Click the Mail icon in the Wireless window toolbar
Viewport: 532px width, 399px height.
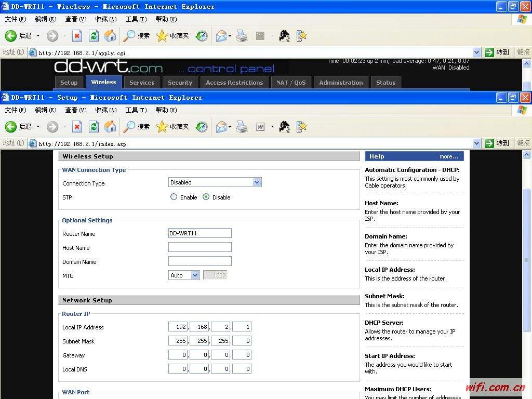coord(221,36)
